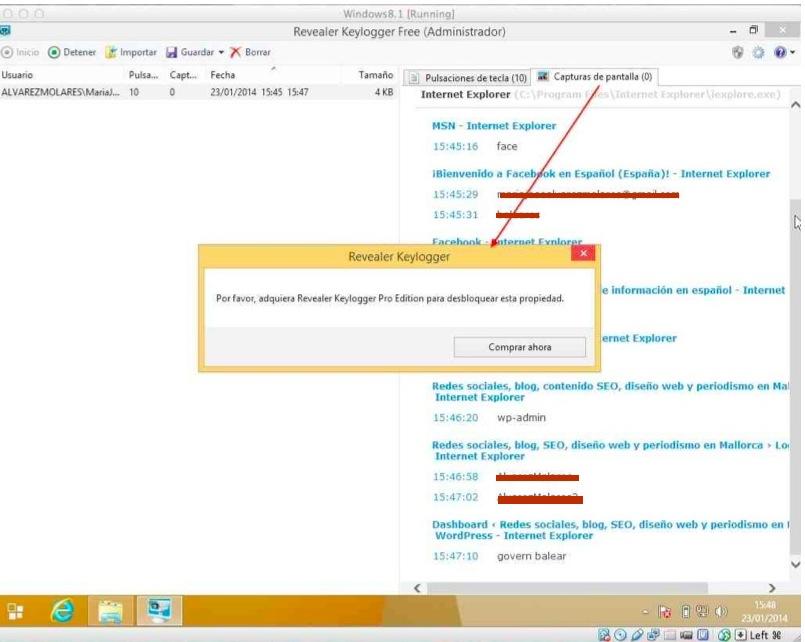Viewport: 805px width, 642px height.
Task: Click the Comprar ahora button
Action: (519, 347)
